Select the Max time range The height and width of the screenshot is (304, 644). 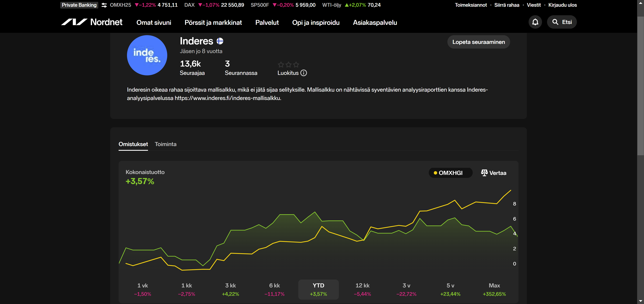pos(494,289)
